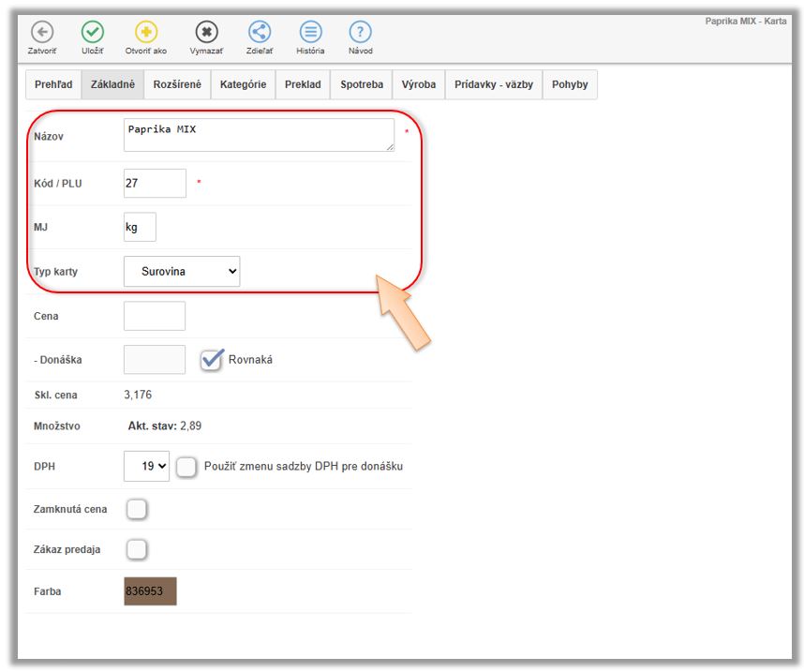
Task: Go to the Prídavky - väzby tab
Action: tap(494, 84)
